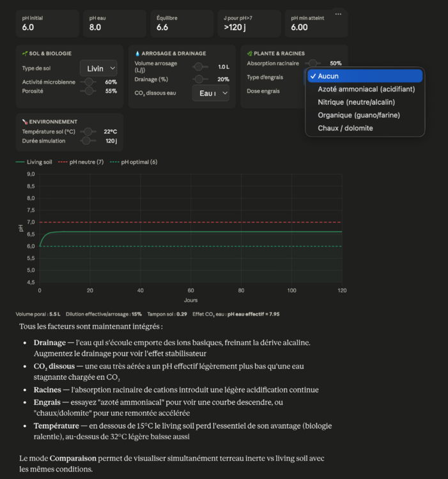The height and width of the screenshot is (479, 448).
Task: Click the J pour pH>7 card
Action: click(x=249, y=24)
